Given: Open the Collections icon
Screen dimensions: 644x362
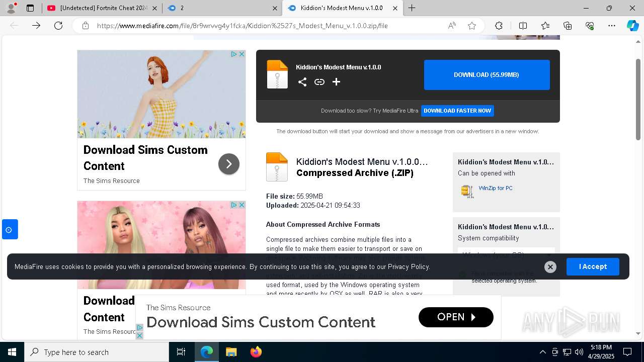Looking at the screenshot, I should click(568, 26).
